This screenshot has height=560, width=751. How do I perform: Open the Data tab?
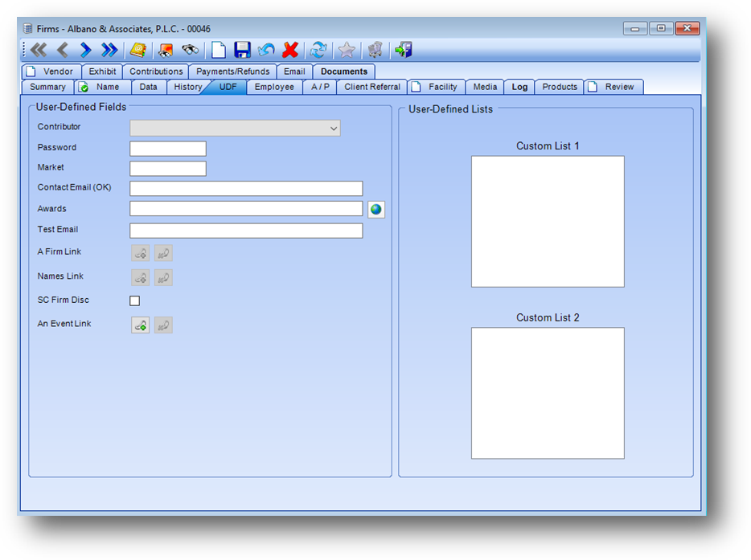pyautogui.click(x=149, y=87)
